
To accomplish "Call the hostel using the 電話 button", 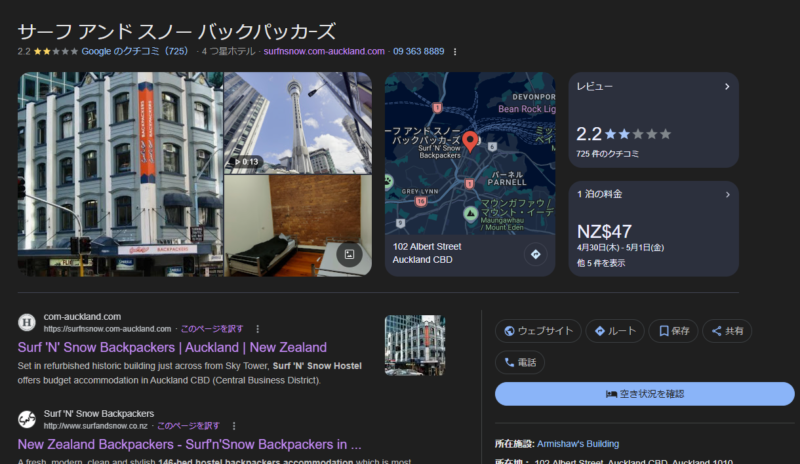I will click(x=519, y=362).
